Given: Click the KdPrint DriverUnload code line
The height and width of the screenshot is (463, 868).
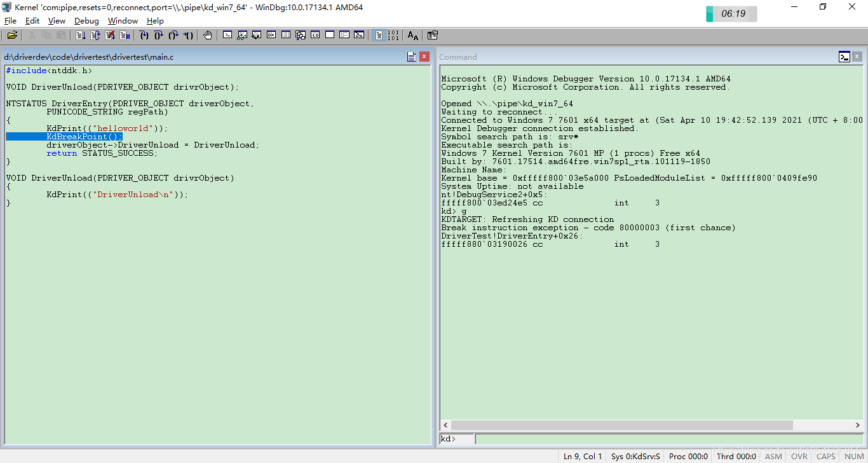Looking at the screenshot, I should pos(117,195).
